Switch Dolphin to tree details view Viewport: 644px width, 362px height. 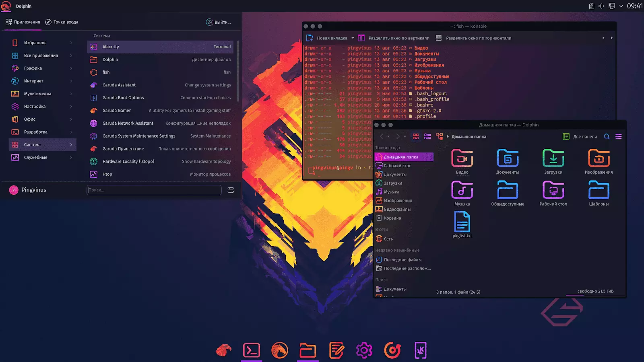[x=439, y=136]
